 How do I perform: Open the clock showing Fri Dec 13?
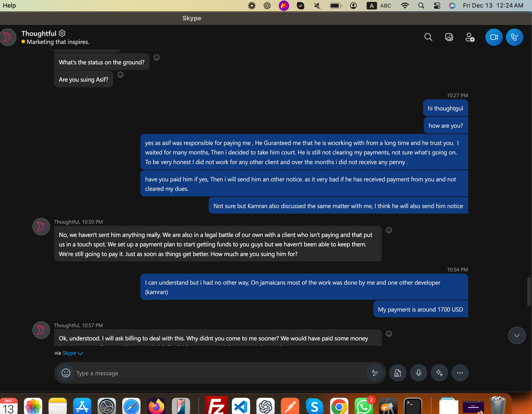(x=493, y=5)
